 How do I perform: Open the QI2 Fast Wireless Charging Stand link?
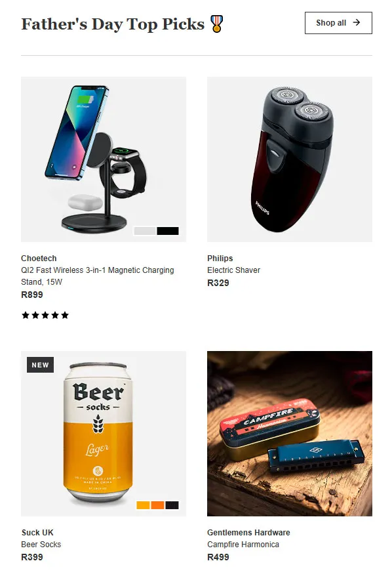[98, 276]
